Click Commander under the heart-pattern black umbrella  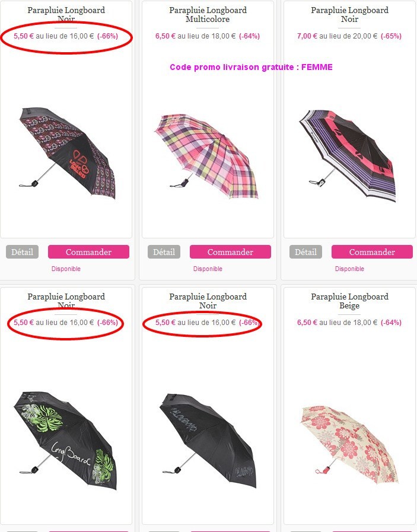(x=88, y=251)
